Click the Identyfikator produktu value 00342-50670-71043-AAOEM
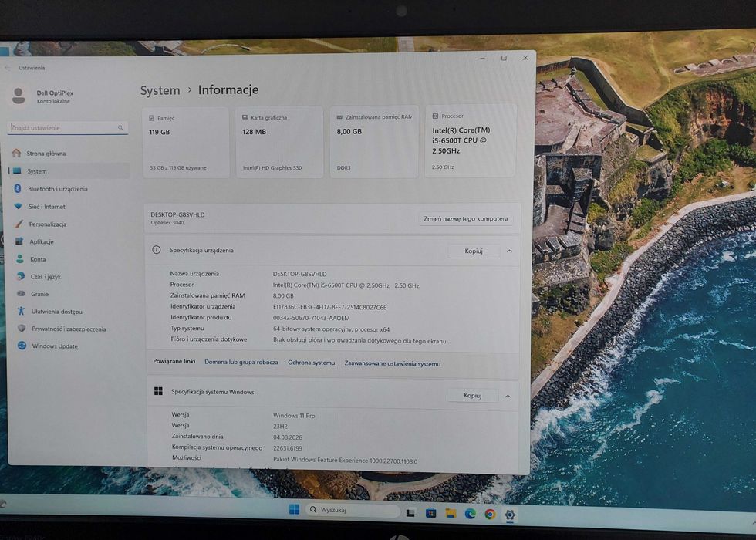This screenshot has width=756, height=540. pos(312,318)
